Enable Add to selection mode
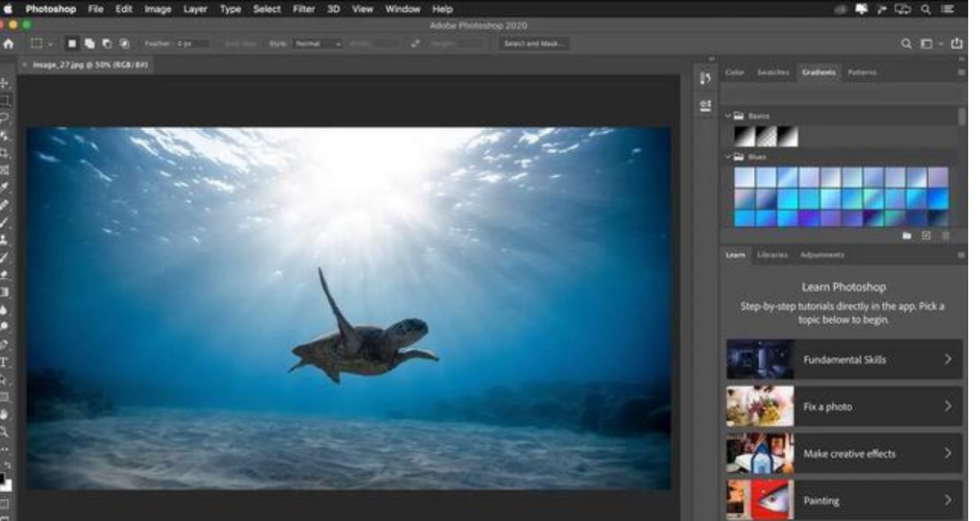This screenshot has width=980, height=521. pyautogui.click(x=89, y=44)
